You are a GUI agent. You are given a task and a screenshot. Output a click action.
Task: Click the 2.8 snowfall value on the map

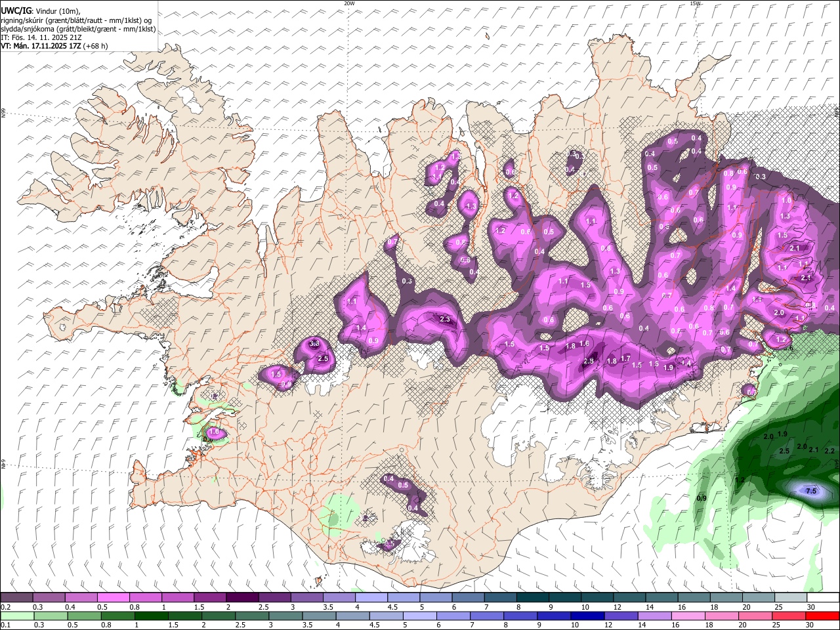click(x=589, y=361)
